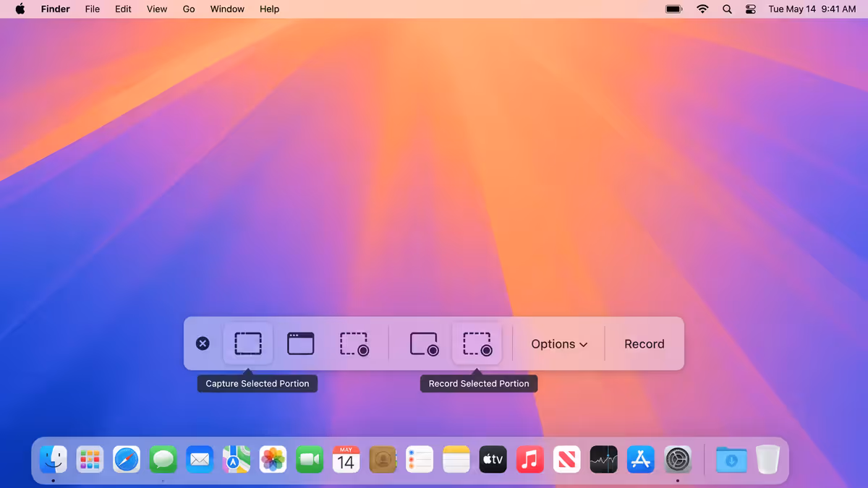Open the Go menu

click(189, 9)
